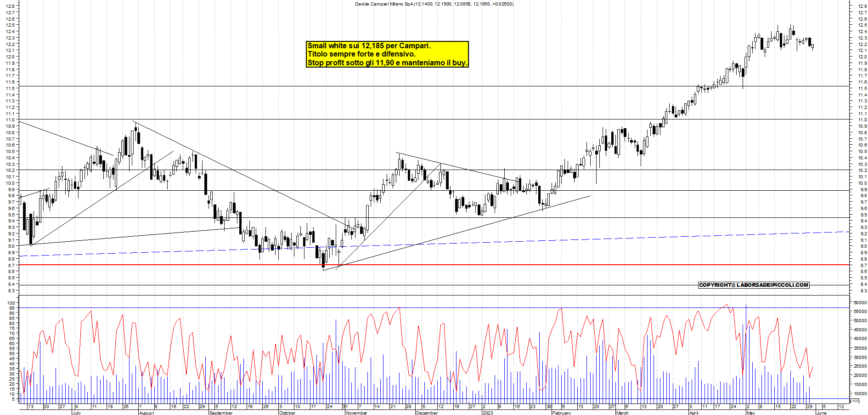Click the 11.0 price on the left price scale
868x415 pixels.
10,120
